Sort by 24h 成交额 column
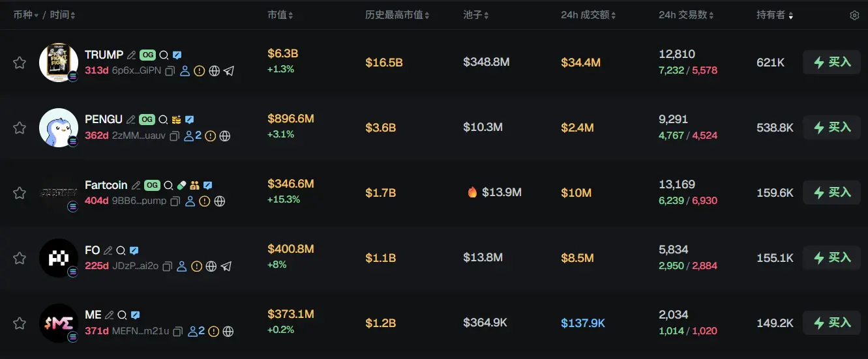The image size is (868, 359). [x=588, y=15]
